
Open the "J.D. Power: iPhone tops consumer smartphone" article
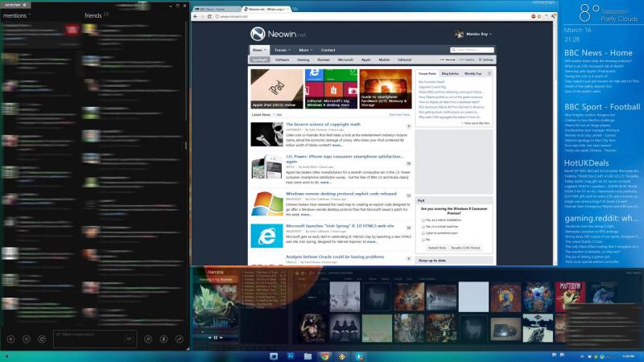coord(345,158)
